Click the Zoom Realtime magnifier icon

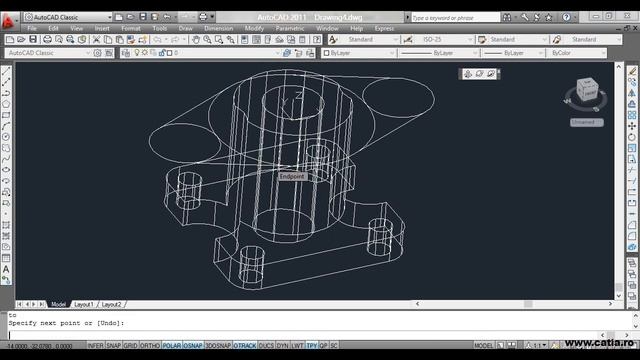point(207,40)
